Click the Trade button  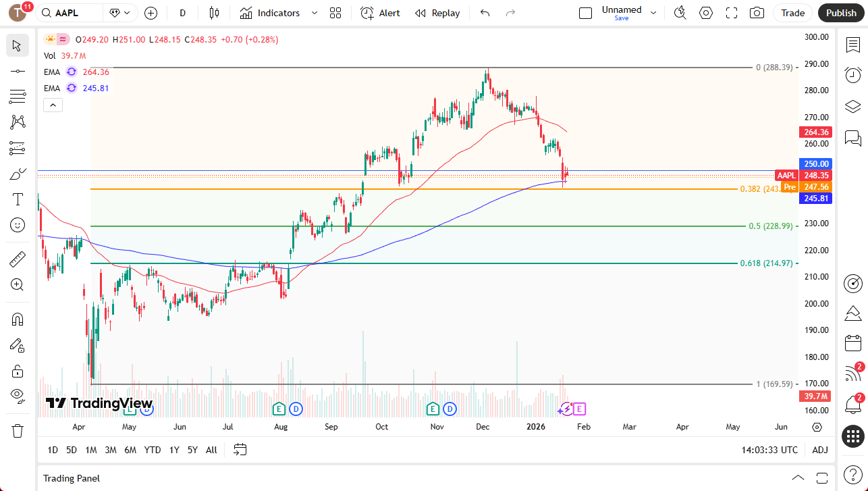[793, 13]
